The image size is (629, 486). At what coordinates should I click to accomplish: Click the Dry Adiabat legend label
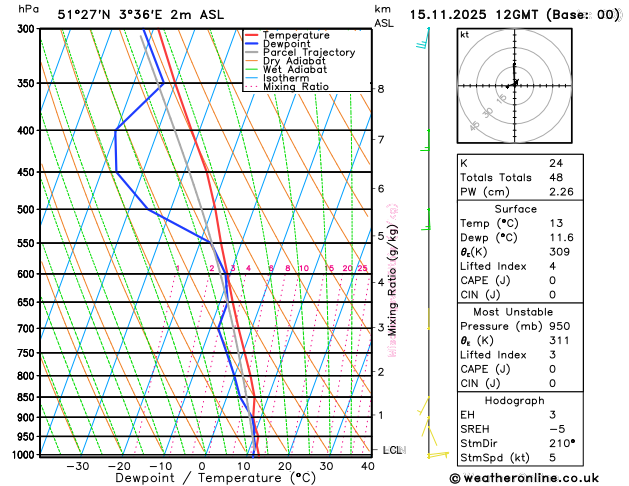[294, 61]
